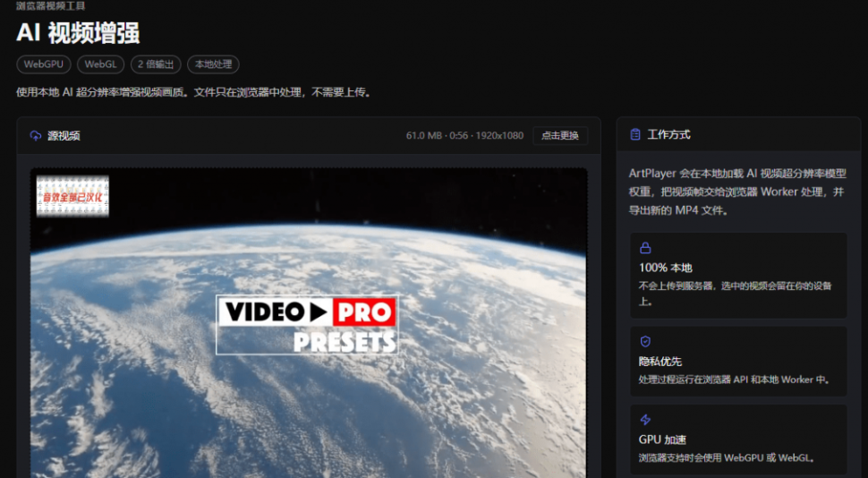Click the 音效全部已汉化 badge in video corner
Screen dimensions: 868x478
point(72,197)
